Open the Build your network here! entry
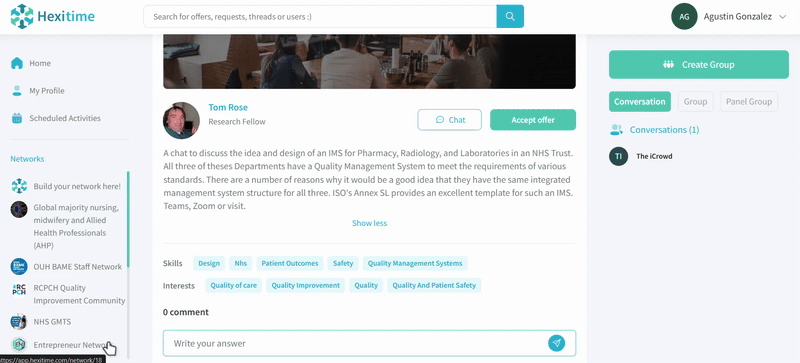Viewport: 800px width, 363px height. pos(77,186)
